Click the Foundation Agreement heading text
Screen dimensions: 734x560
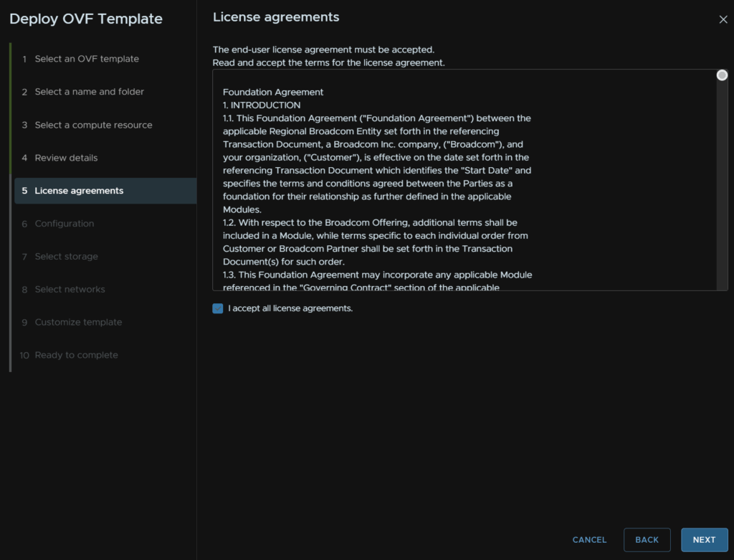coord(273,92)
